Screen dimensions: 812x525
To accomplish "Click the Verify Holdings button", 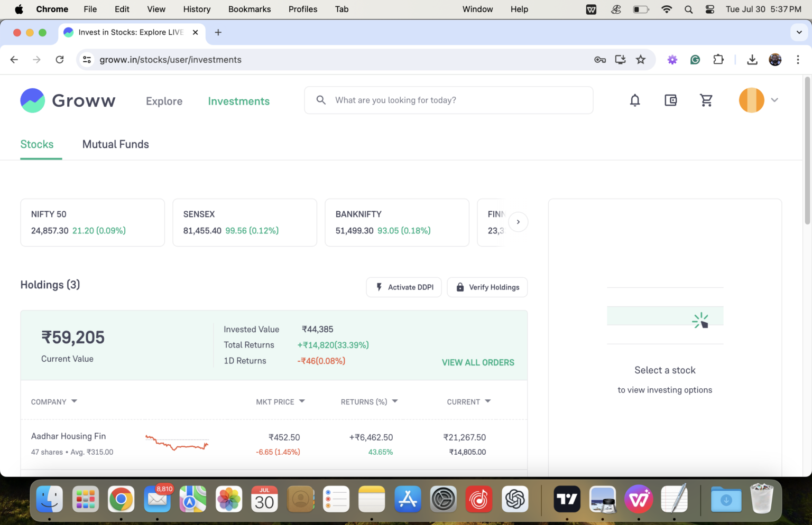I will tap(487, 287).
